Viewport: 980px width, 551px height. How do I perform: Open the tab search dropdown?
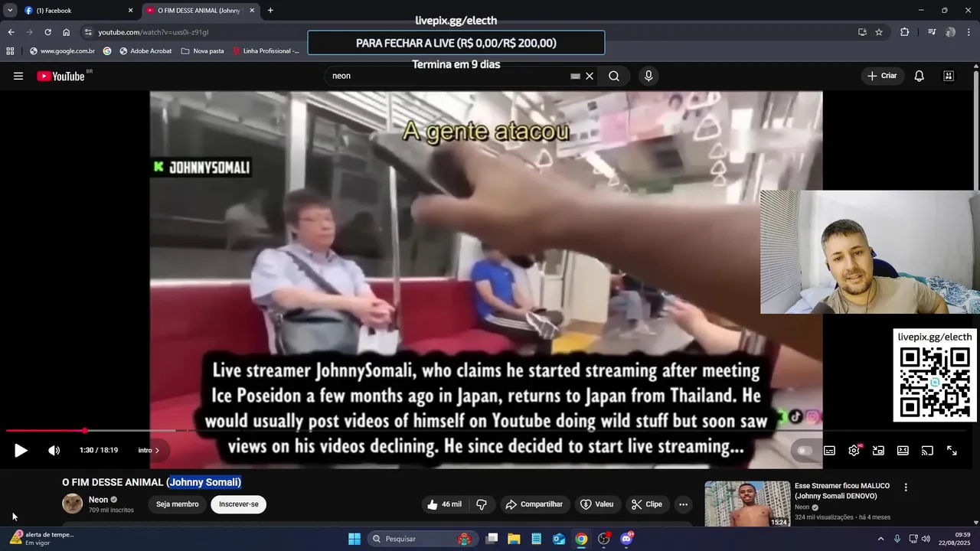(x=10, y=11)
